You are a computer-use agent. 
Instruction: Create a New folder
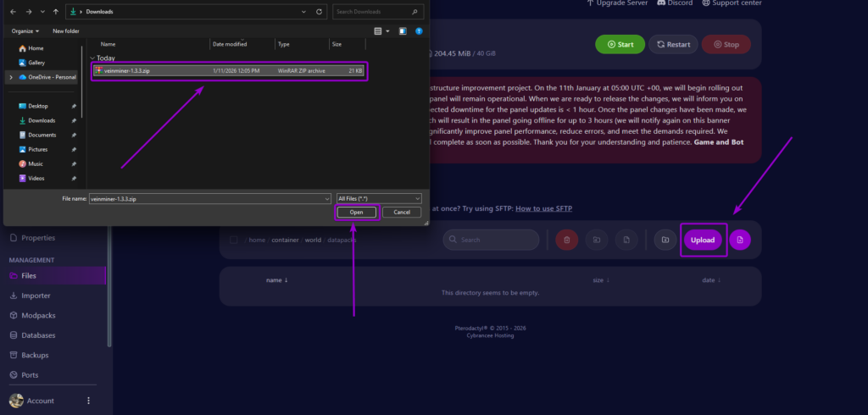(66, 31)
